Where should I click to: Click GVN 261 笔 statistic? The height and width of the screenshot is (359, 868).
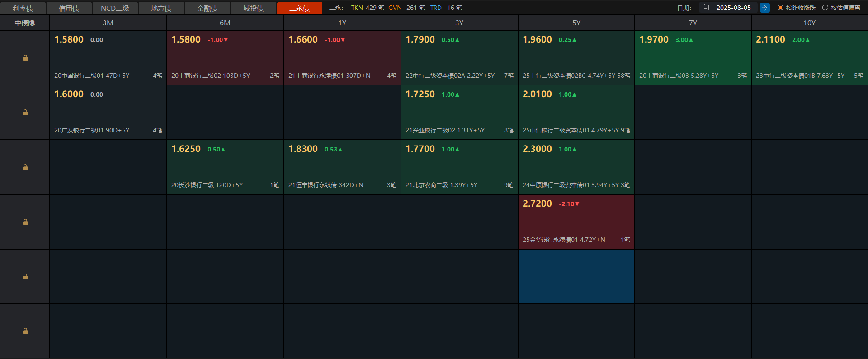(x=406, y=8)
